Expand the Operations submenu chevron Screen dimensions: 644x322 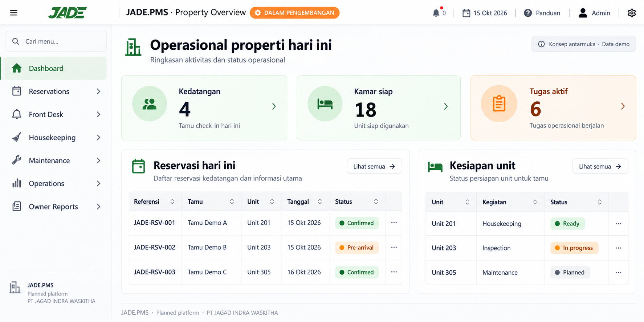pyautogui.click(x=98, y=184)
